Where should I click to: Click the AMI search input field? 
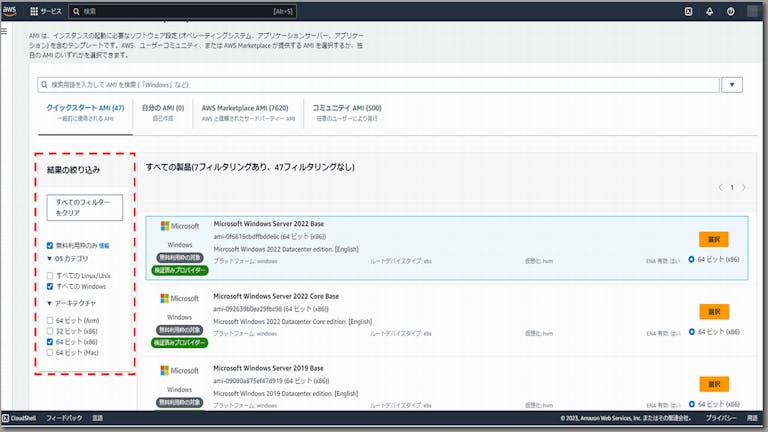coord(378,85)
